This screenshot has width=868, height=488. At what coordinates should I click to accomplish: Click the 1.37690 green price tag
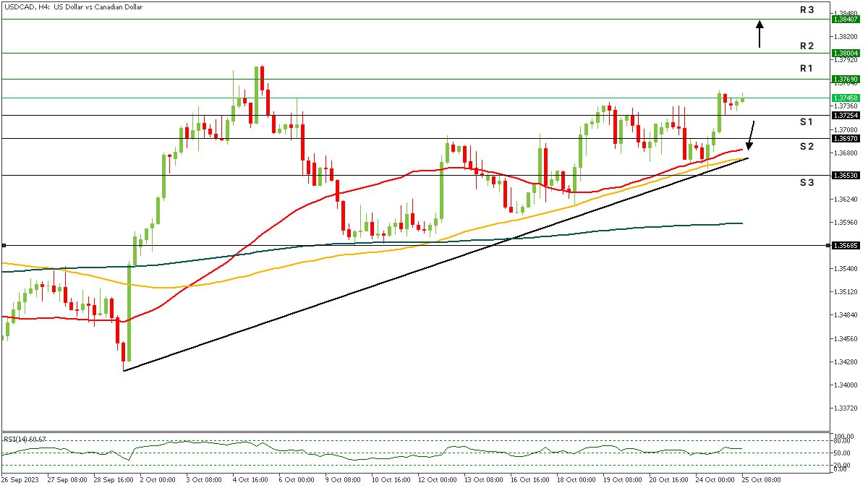(846, 79)
